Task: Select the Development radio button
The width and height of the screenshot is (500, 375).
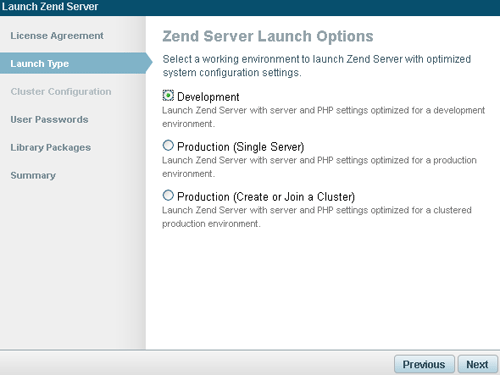Action: point(168,96)
